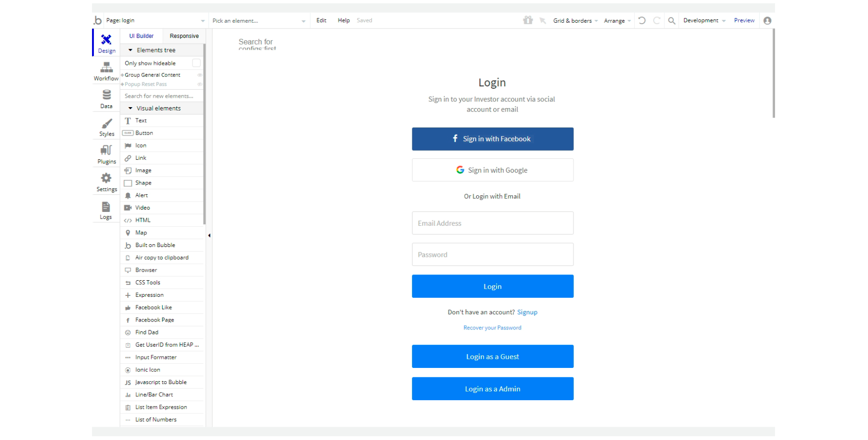Select the Icon element tool
The width and height of the screenshot is (868, 440).
[162, 146]
